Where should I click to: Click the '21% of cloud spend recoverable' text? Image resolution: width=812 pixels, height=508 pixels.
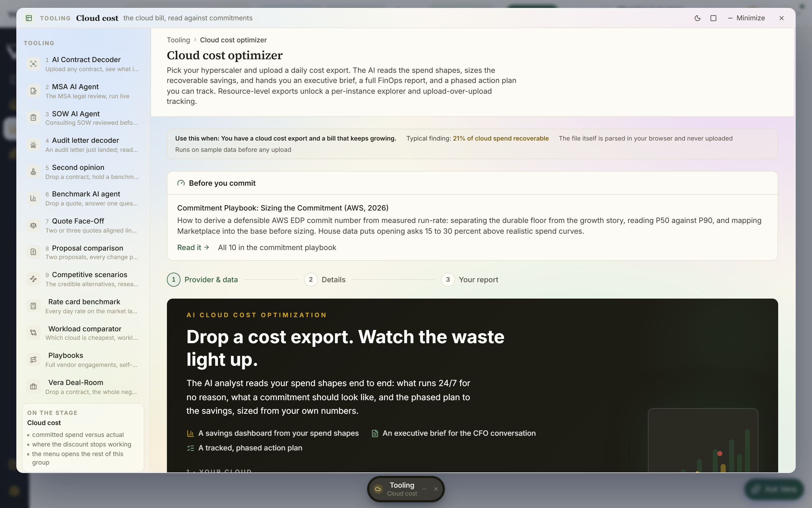click(501, 138)
